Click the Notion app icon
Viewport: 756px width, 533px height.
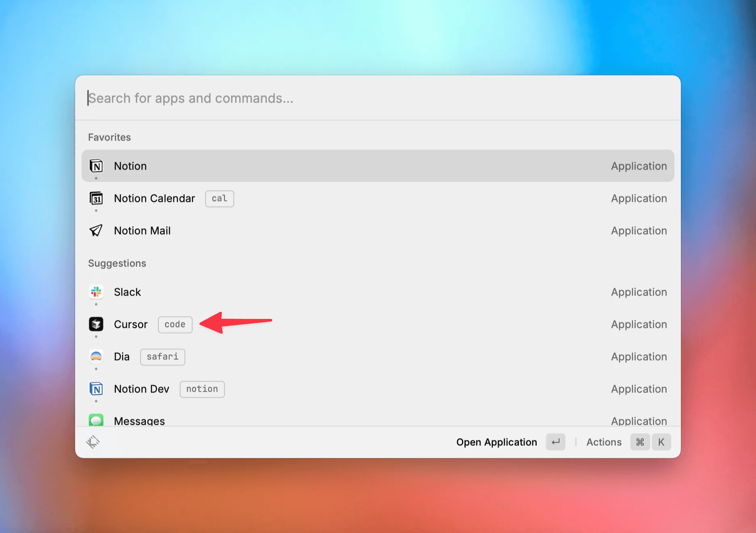click(x=96, y=166)
